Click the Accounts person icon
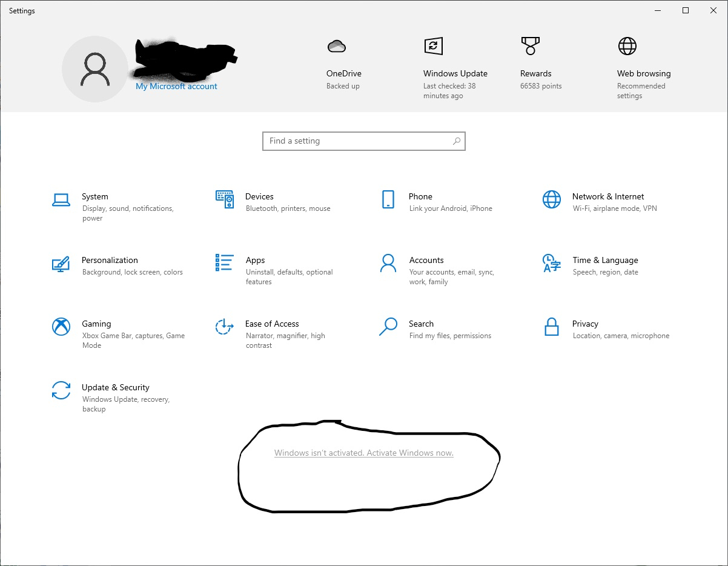 (x=388, y=263)
